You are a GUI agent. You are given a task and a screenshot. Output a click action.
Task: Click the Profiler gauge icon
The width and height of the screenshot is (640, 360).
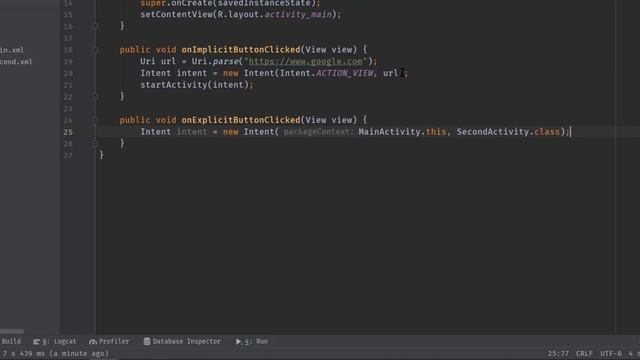tap(93, 342)
